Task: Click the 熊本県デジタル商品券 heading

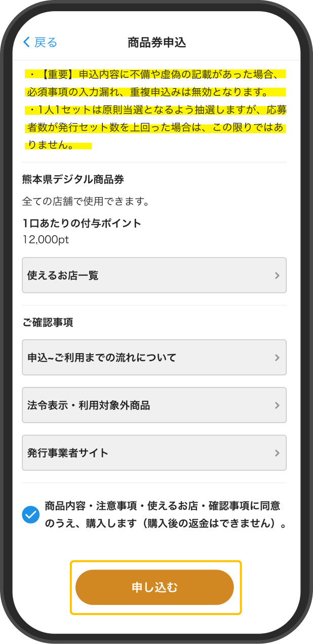Action: pyautogui.click(x=73, y=179)
